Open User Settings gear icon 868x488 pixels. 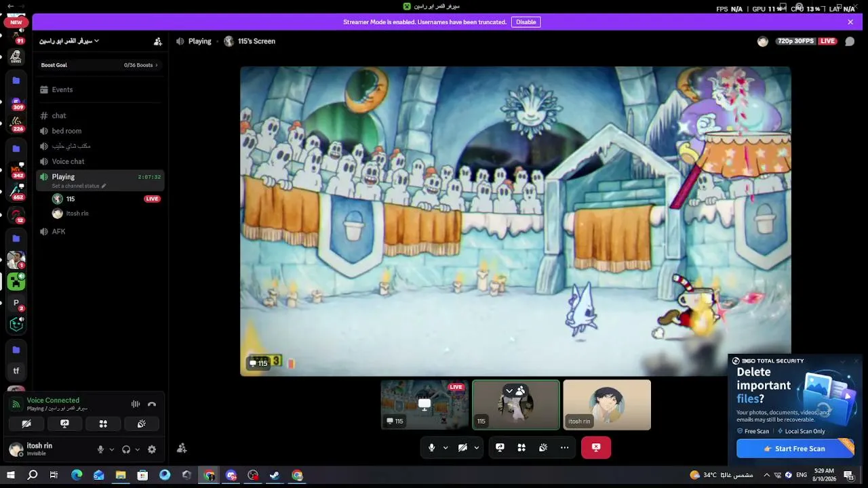pyautogui.click(x=152, y=449)
